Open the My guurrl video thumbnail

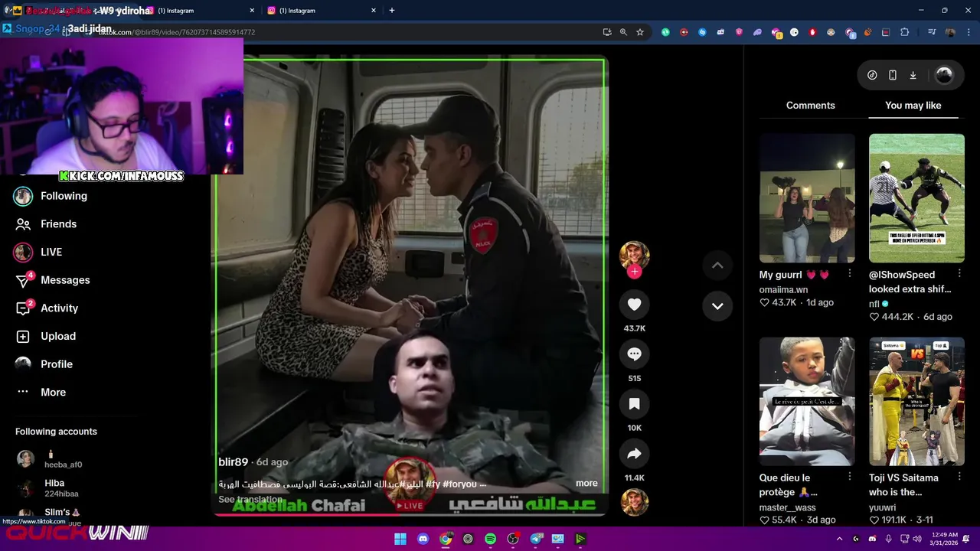point(807,198)
